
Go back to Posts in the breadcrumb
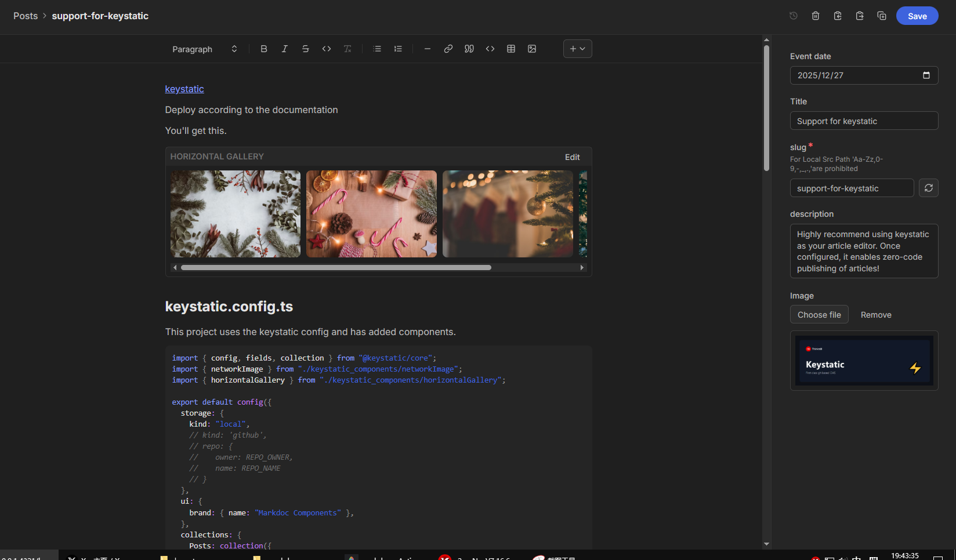coord(26,16)
